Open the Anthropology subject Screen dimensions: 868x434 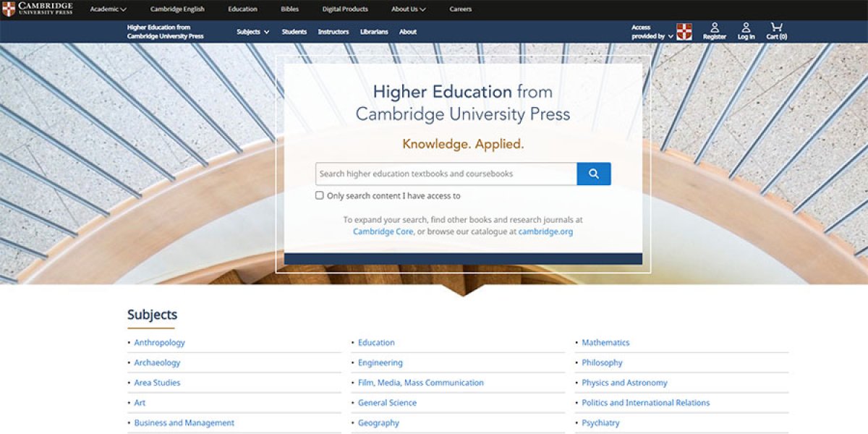(160, 342)
